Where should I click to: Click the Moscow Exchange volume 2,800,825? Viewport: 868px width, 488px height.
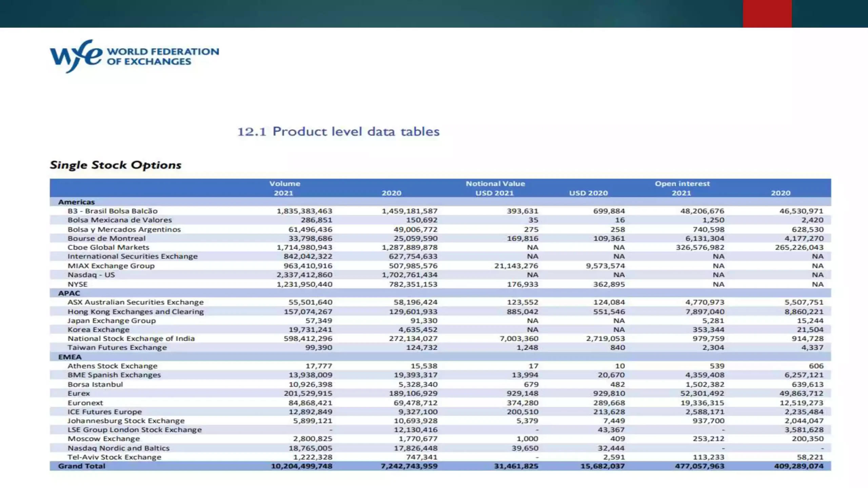313,439
